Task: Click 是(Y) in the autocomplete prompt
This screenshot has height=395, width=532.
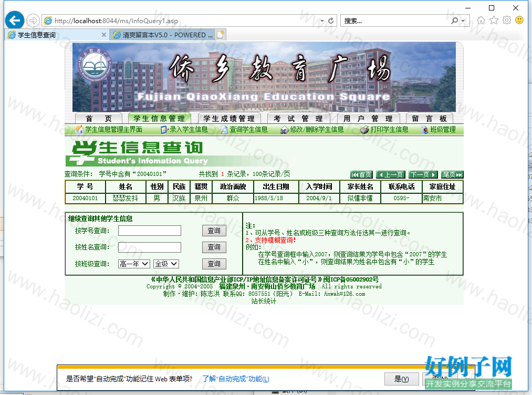Action: [x=401, y=379]
